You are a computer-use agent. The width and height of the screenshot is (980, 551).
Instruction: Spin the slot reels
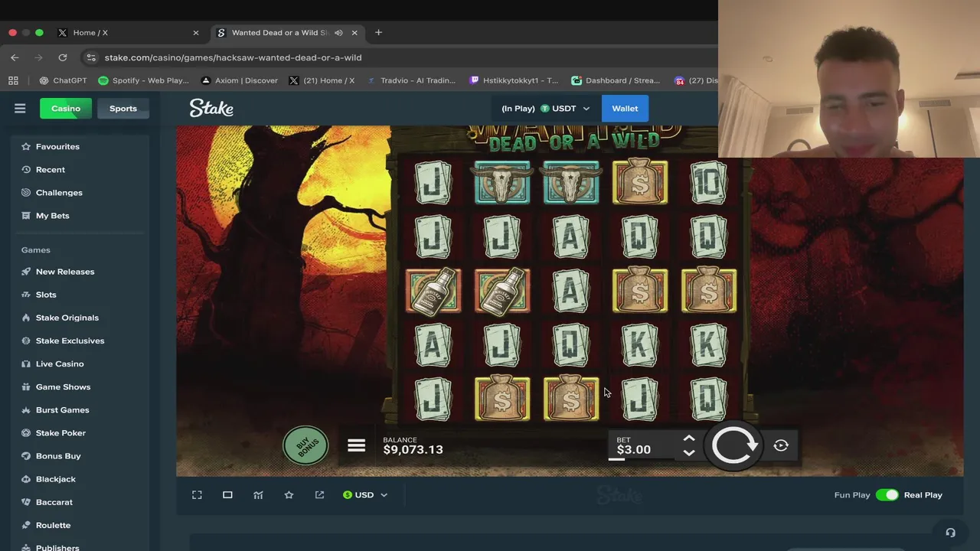(733, 445)
